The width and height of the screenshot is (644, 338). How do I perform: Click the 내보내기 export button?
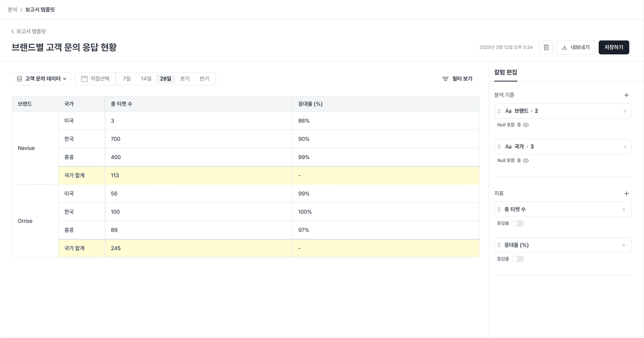[576, 47]
